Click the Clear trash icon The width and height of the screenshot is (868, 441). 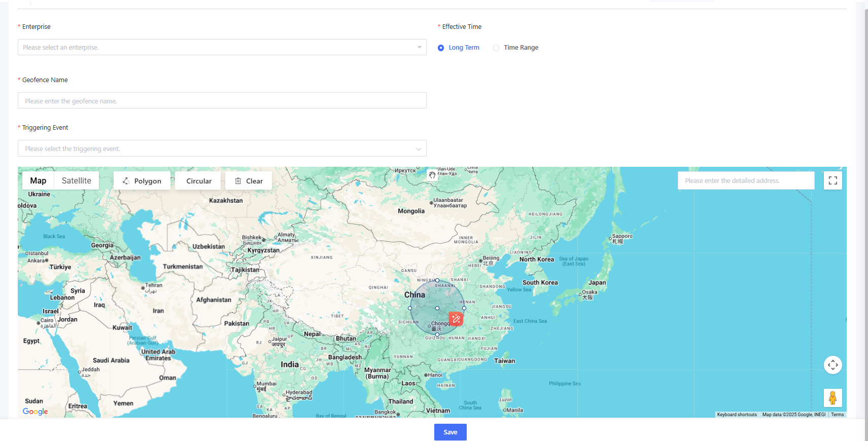[238, 181]
